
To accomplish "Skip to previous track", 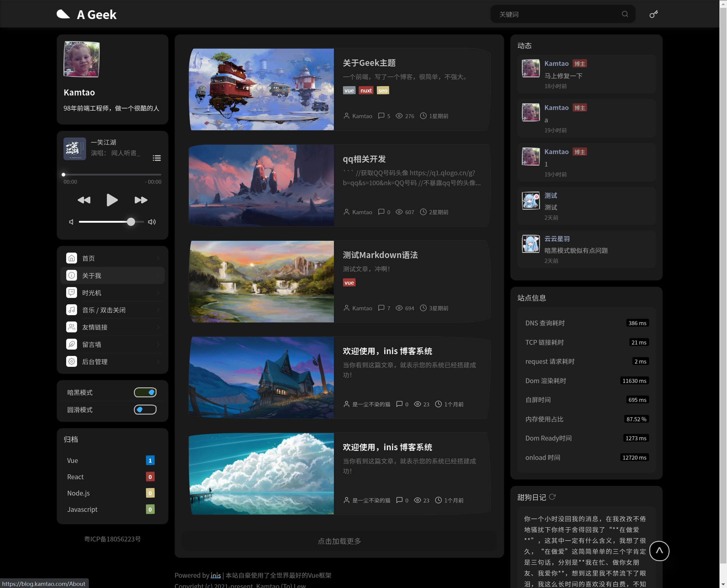I will pyautogui.click(x=84, y=200).
